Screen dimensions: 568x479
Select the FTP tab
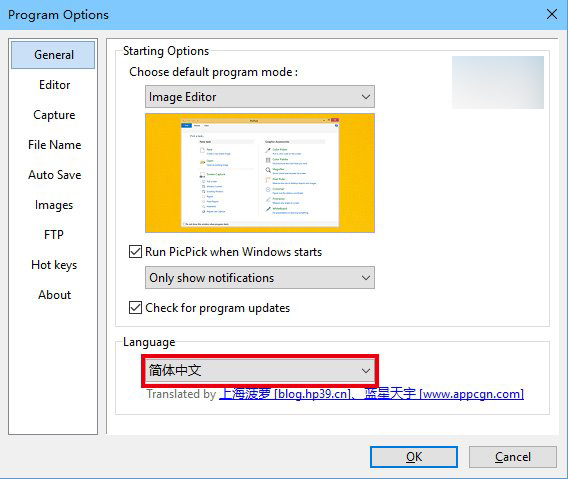point(54,235)
